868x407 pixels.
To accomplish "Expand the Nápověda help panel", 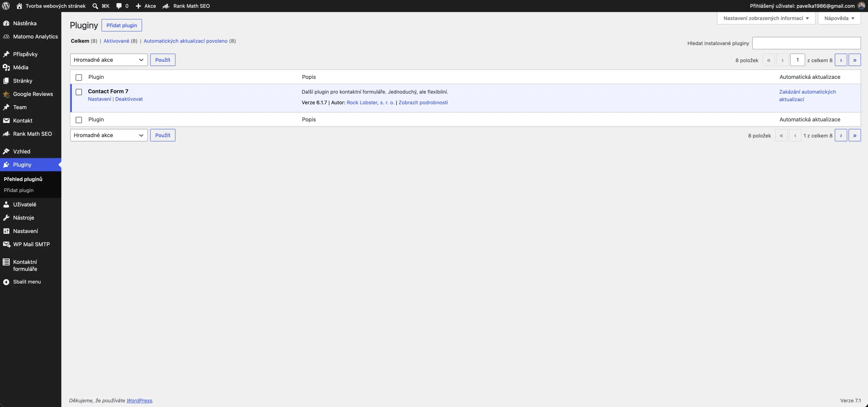I will click(x=839, y=18).
